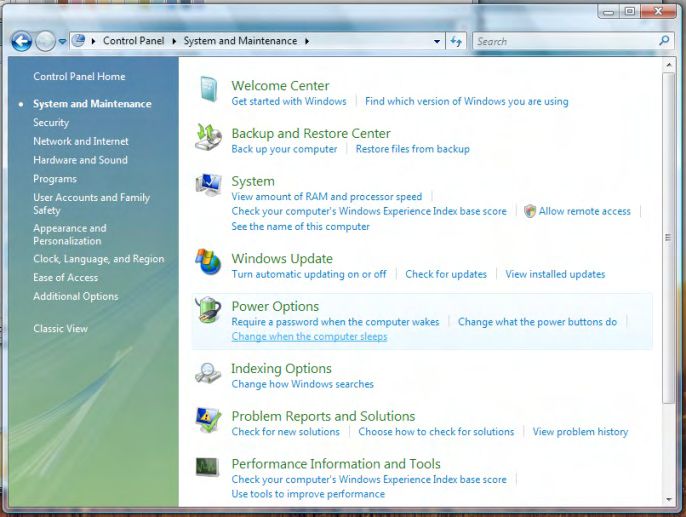Click Choose how to check for solutions
The width and height of the screenshot is (686, 517).
click(x=436, y=432)
